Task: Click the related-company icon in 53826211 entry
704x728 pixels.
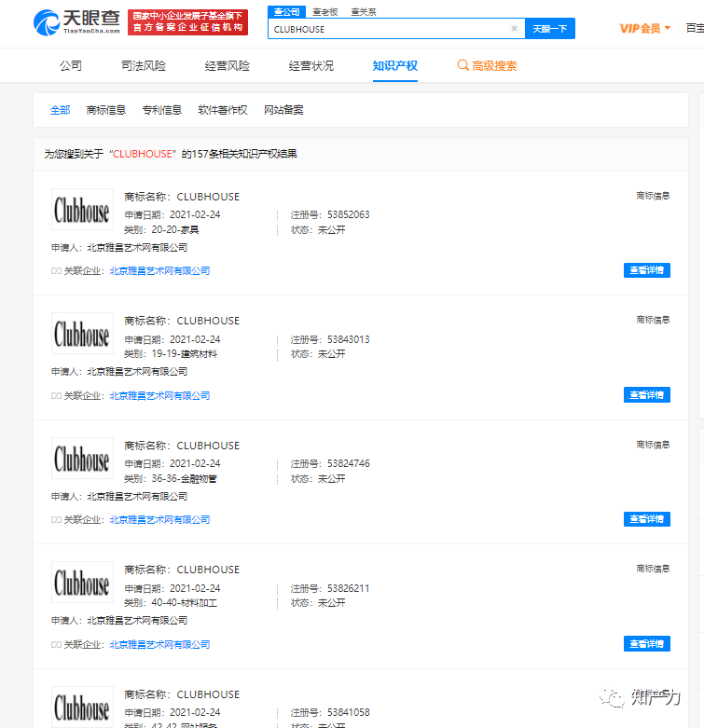Action: tap(56, 645)
